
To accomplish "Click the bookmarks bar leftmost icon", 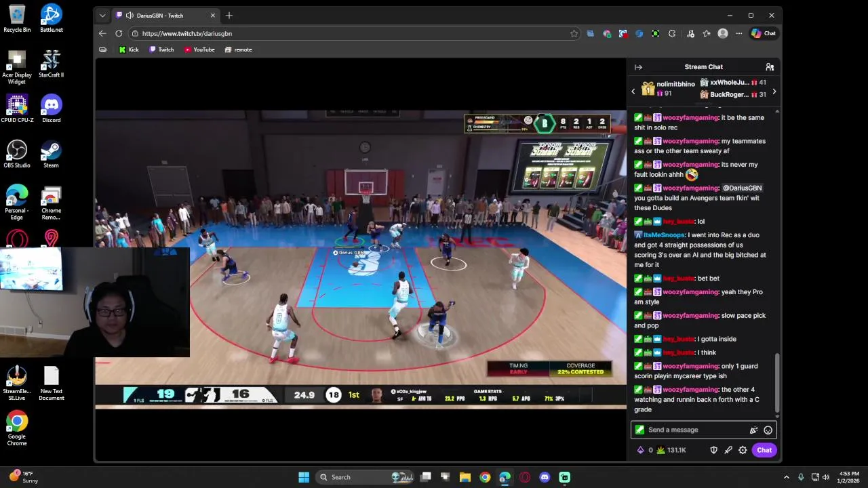I will pos(102,49).
